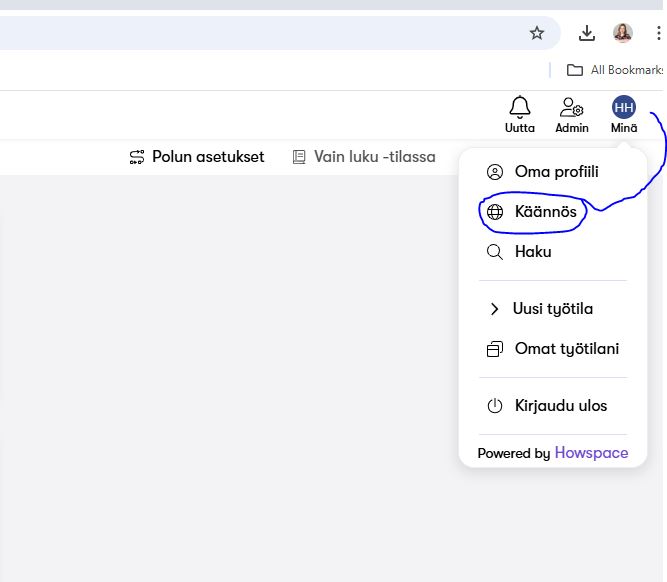The height and width of the screenshot is (582, 667).
Task: Bookmark this page with the star icon
Action: click(x=537, y=33)
